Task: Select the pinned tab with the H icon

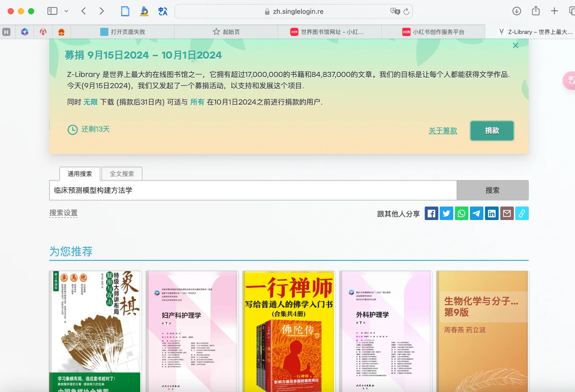Action: click(6, 32)
